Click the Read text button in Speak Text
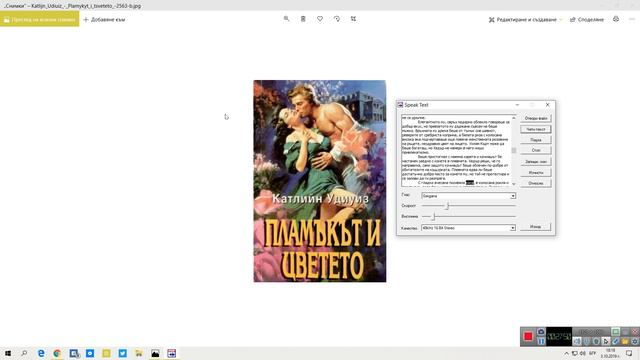 (536, 129)
